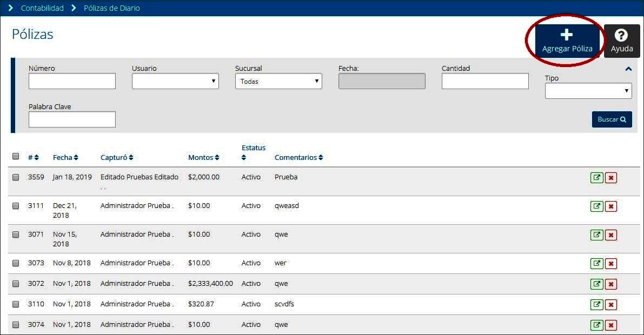Delete póliza 3074 with red X
This screenshot has height=335, width=644.
(610, 325)
